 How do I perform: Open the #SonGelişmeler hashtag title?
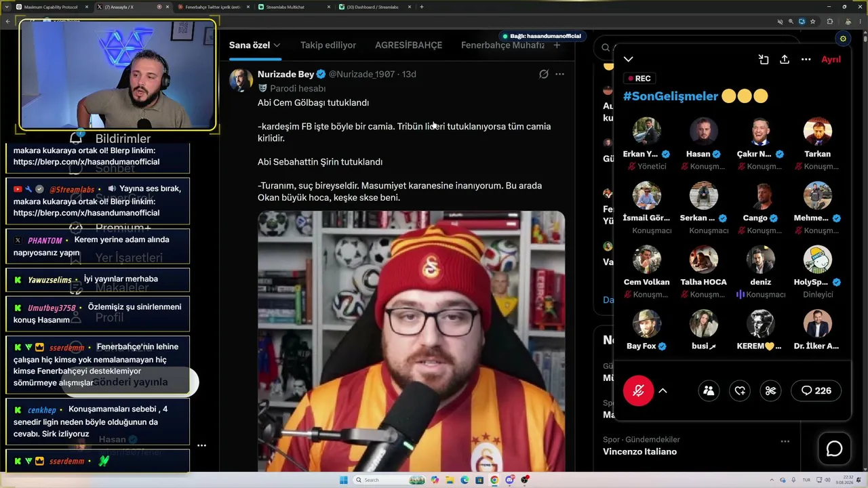(x=670, y=96)
